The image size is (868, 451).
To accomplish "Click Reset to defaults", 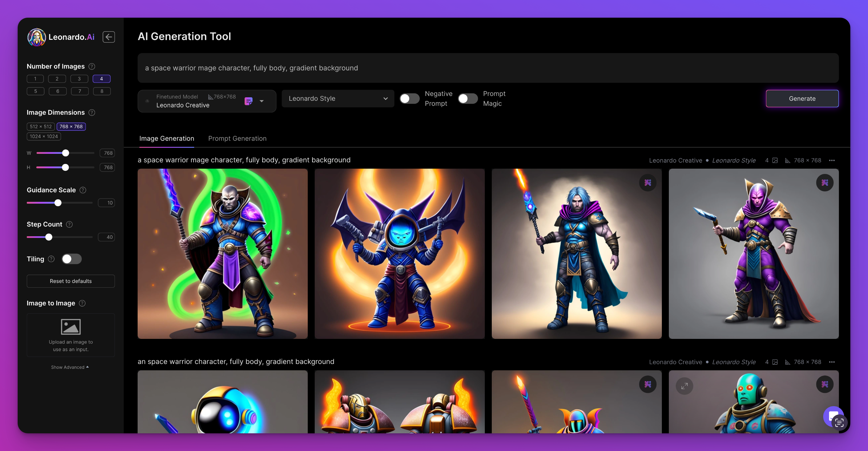I will (71, 281).
